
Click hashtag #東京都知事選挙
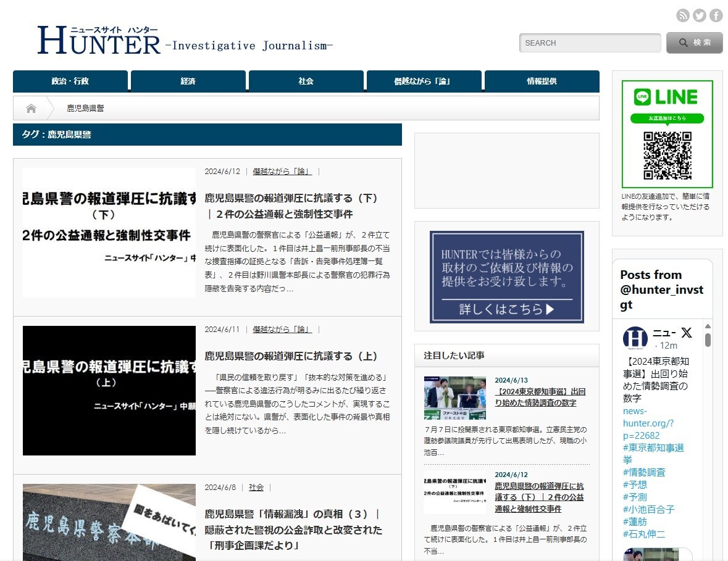[x=653, y=454]
